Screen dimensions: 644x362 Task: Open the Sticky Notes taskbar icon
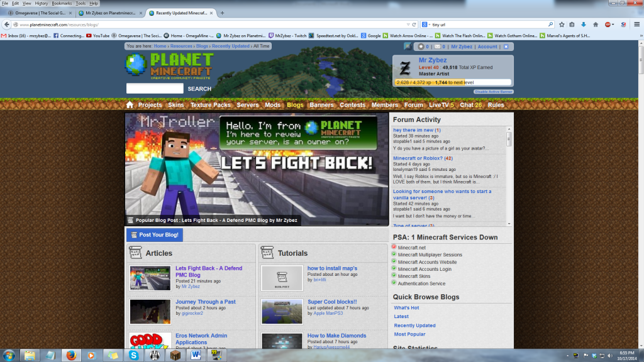[113, 355]
